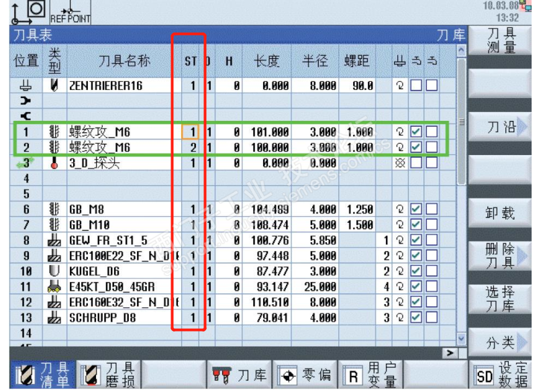The width and height of the screenshot is (539, 392).
Task: Click the right arrow to extend softkey bar
Action: click(x=450, y=353)
